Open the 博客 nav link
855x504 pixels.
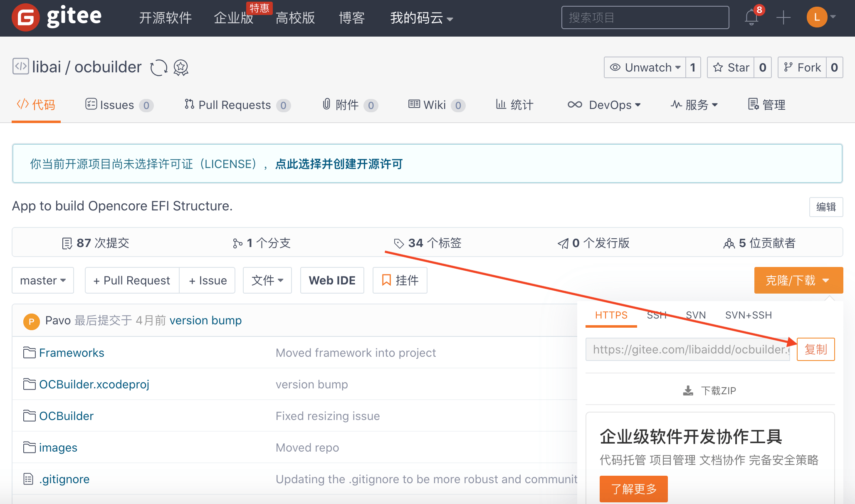352,18
